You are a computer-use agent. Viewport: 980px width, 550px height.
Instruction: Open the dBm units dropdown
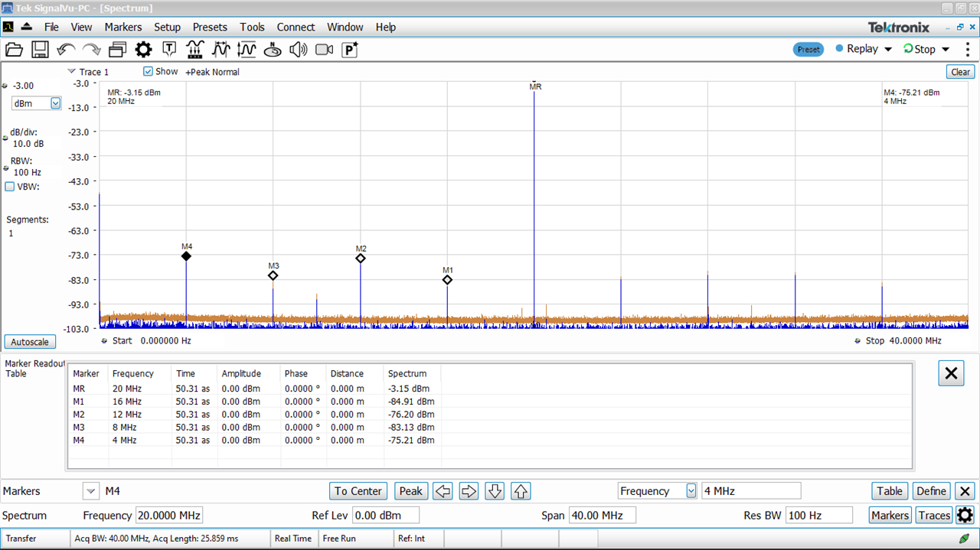pos(55,103)
